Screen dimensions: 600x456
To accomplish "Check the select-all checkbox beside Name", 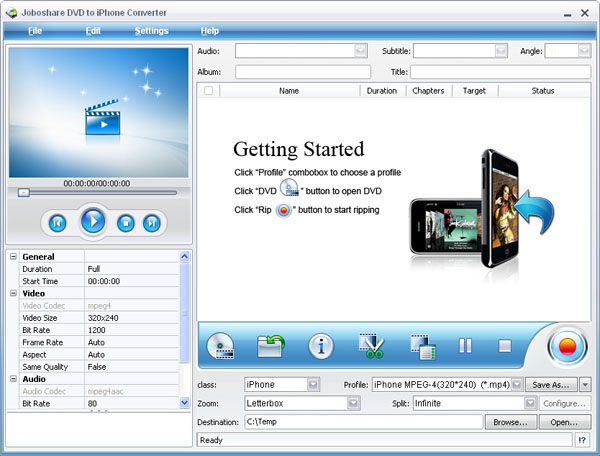I will pos(209,91).
